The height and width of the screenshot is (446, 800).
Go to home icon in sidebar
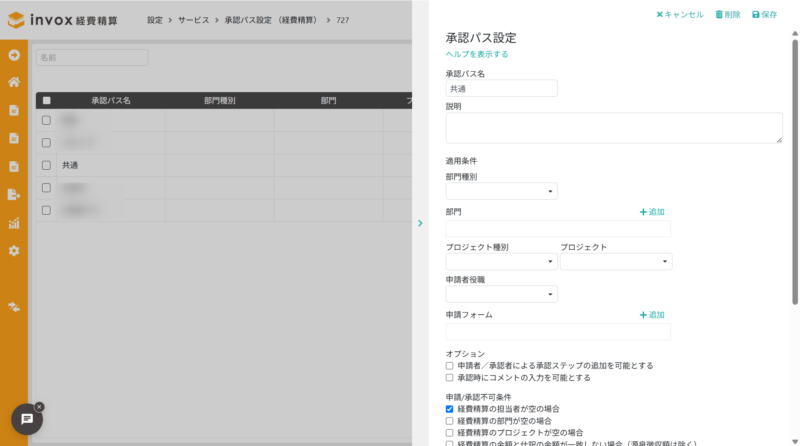tap(14, 82)
